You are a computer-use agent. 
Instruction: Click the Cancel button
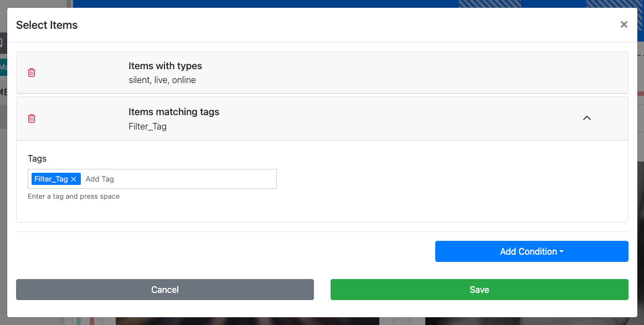[x=165, y=290]
